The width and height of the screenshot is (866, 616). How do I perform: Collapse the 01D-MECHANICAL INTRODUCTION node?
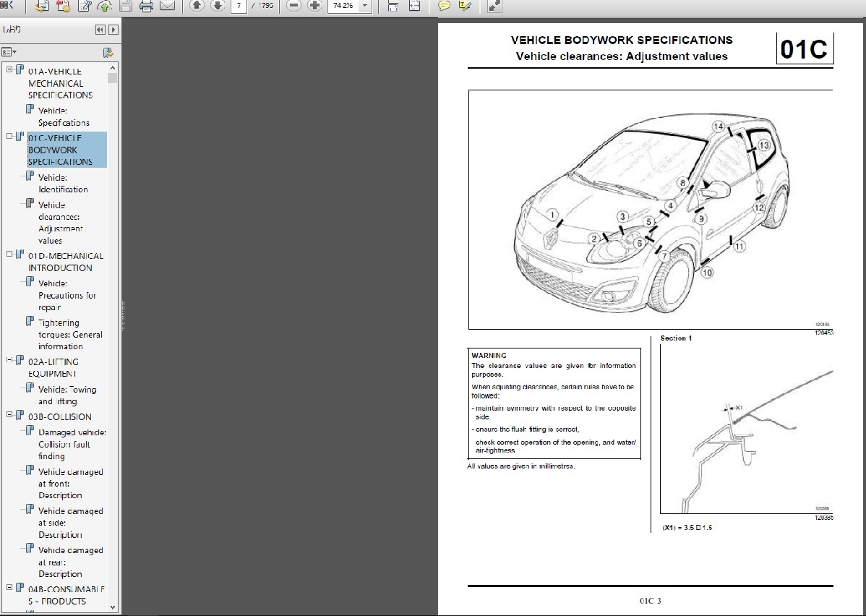click(x=9, y=254)
